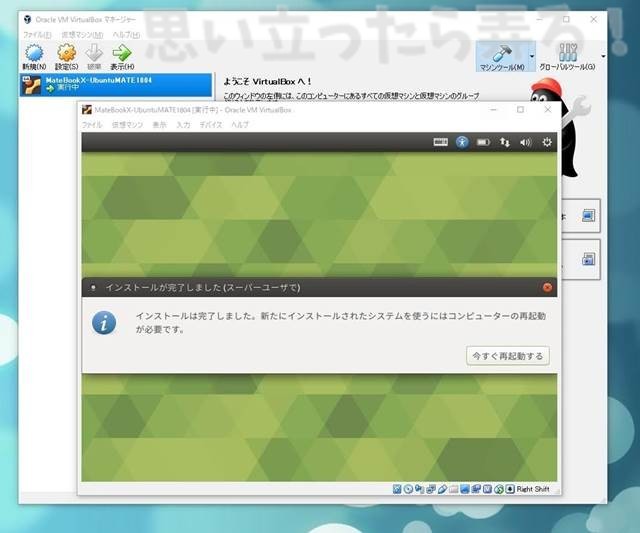Click hard disk activity icon in VM status bar
This screenshot has height=533, width=640.
point(397,489)
